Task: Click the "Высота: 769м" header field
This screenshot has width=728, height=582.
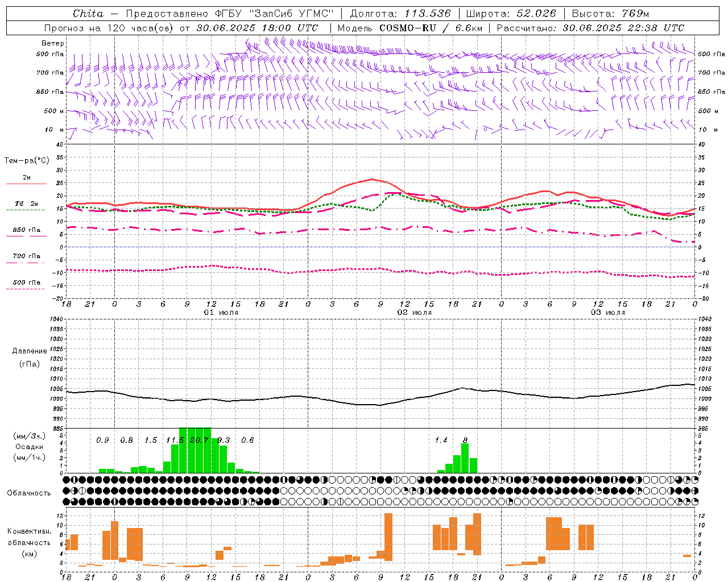Action: point(610,14)
